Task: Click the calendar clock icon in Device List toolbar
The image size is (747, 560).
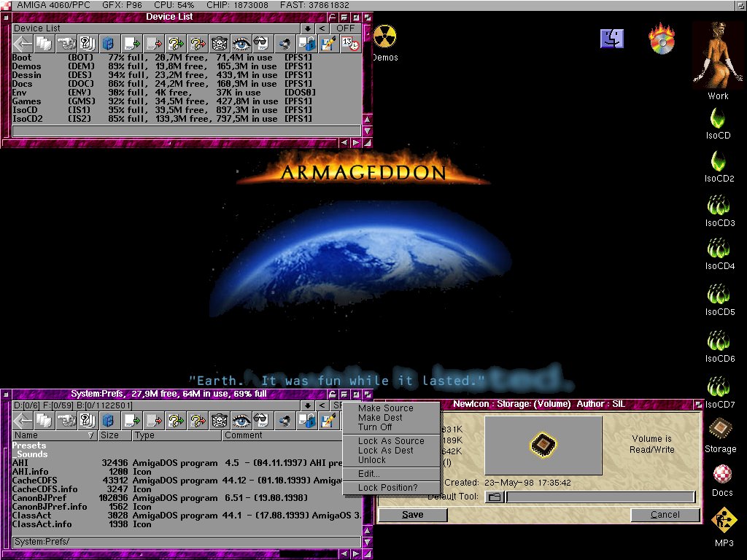Action: (351, 44)
